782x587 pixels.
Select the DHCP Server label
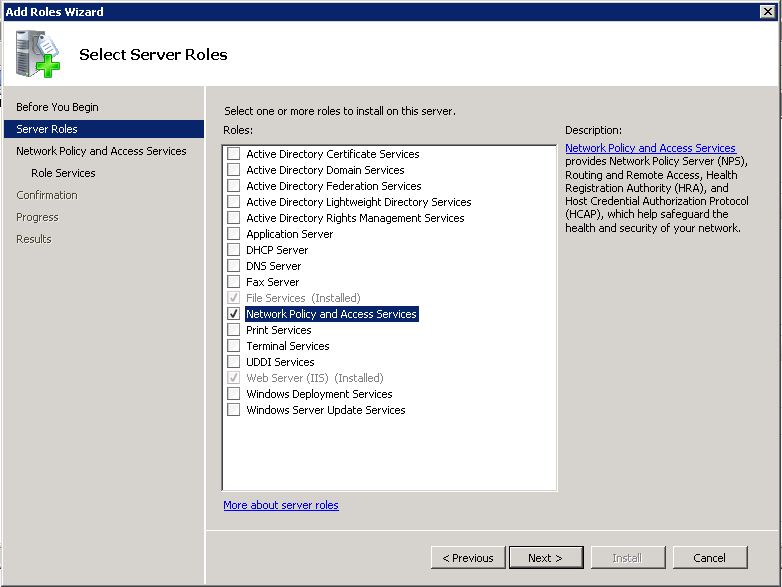(x=277, y=249)
